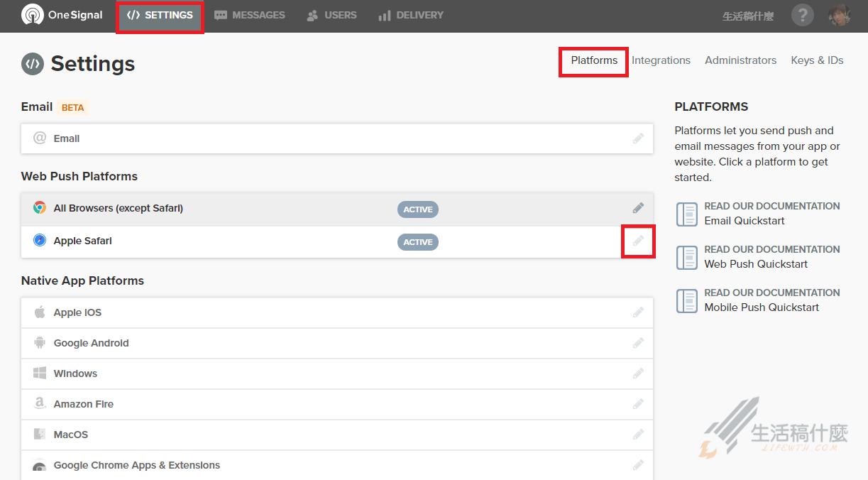Open the Delivery section
This screenshot has width=868, height=480.
point(411,15)
